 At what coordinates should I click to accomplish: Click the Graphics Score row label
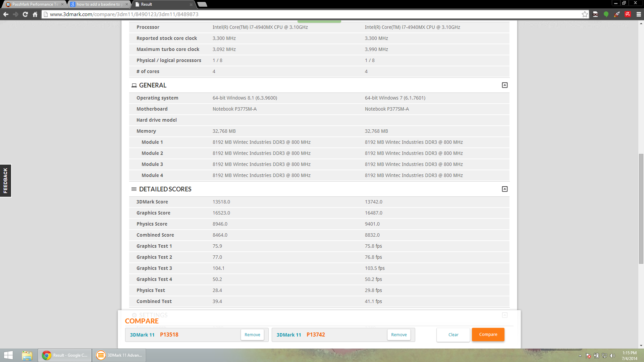(x=153, y=213)
